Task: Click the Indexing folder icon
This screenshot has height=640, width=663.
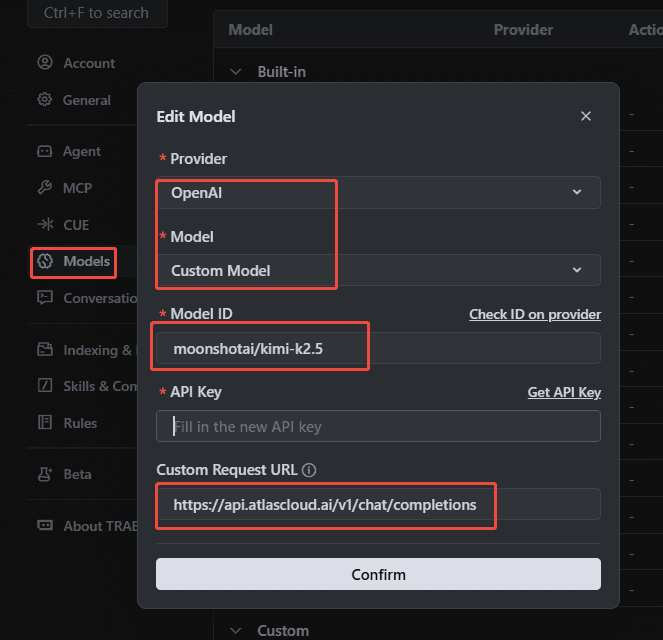Action: 45,349
